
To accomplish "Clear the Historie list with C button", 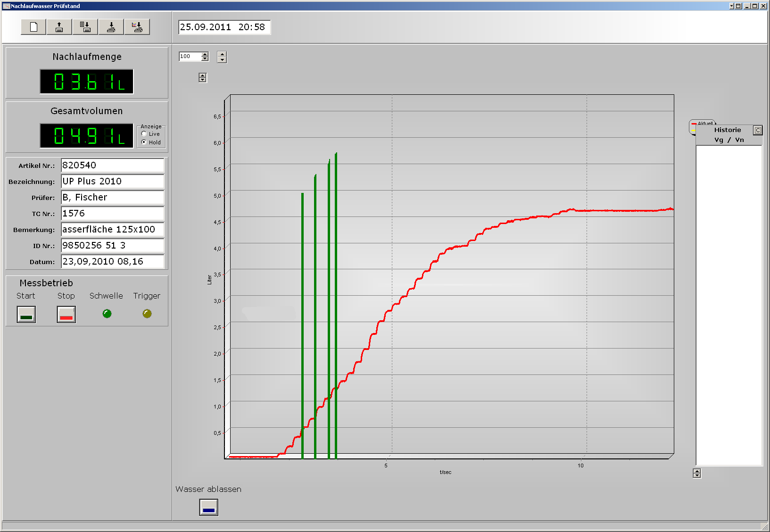I will (757, 130).
